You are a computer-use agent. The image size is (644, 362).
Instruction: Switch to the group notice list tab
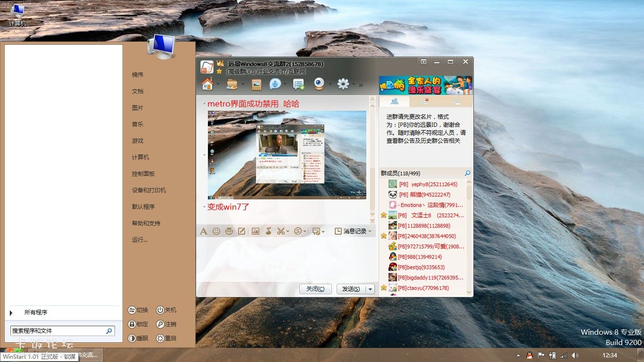(425, 101)
